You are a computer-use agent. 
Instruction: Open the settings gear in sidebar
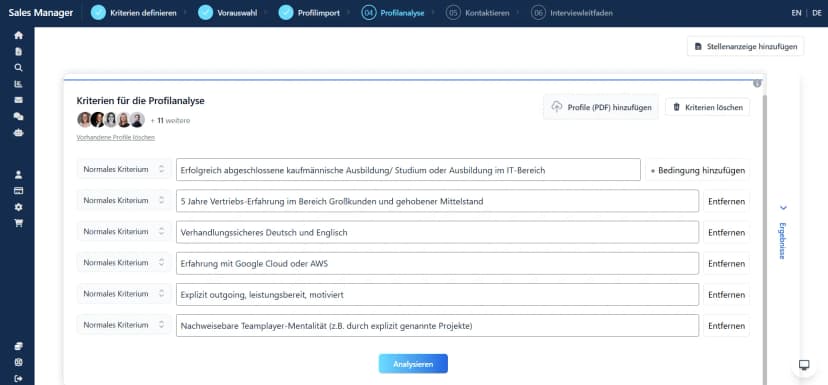pyautogui.click(x=18, y=207)
